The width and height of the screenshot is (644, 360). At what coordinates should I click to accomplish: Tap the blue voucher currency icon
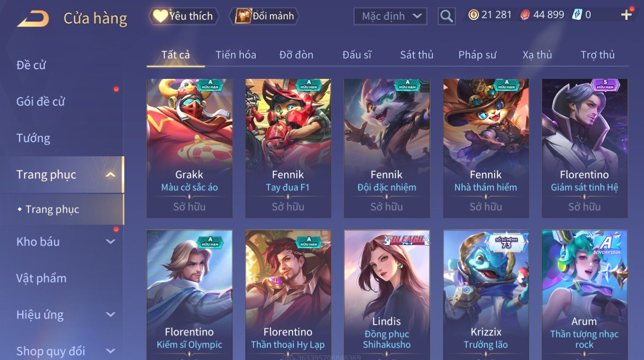pos(577,15)
